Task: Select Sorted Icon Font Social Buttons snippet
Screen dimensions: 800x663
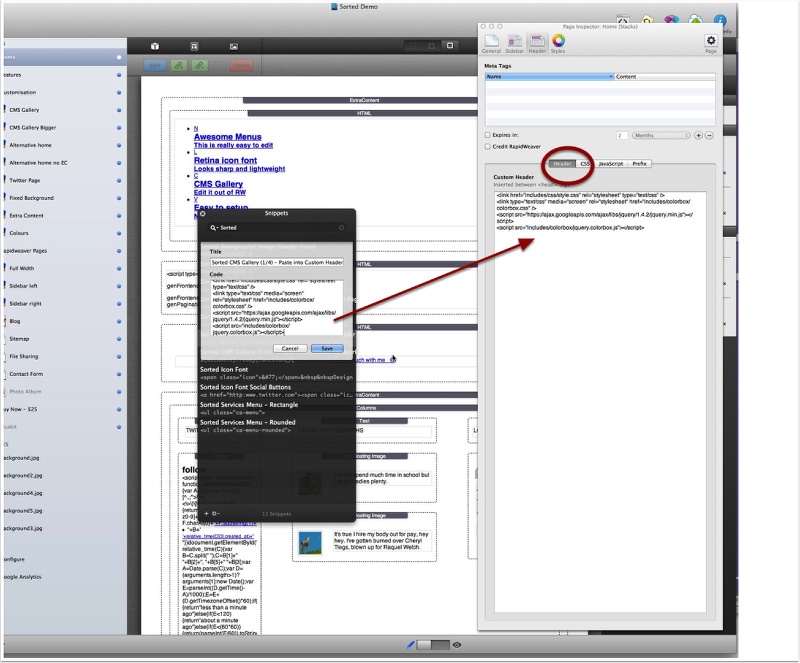Action: tap(276, 391)
